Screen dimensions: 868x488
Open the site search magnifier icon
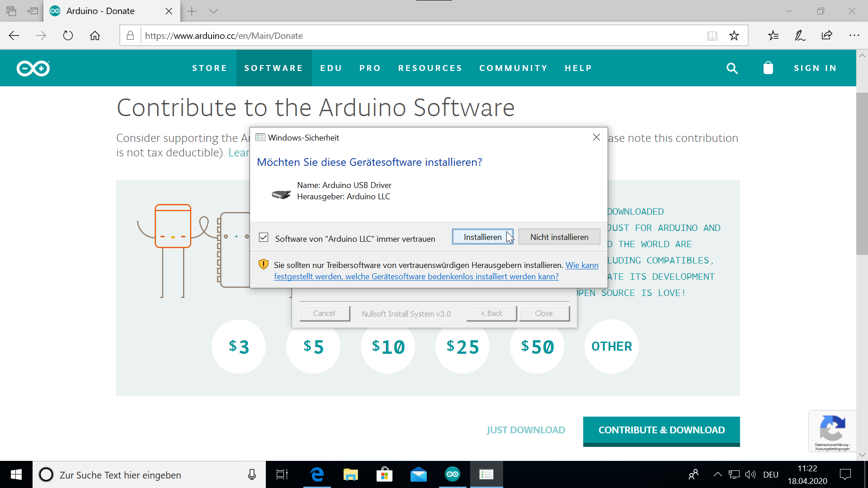point(732,68)
